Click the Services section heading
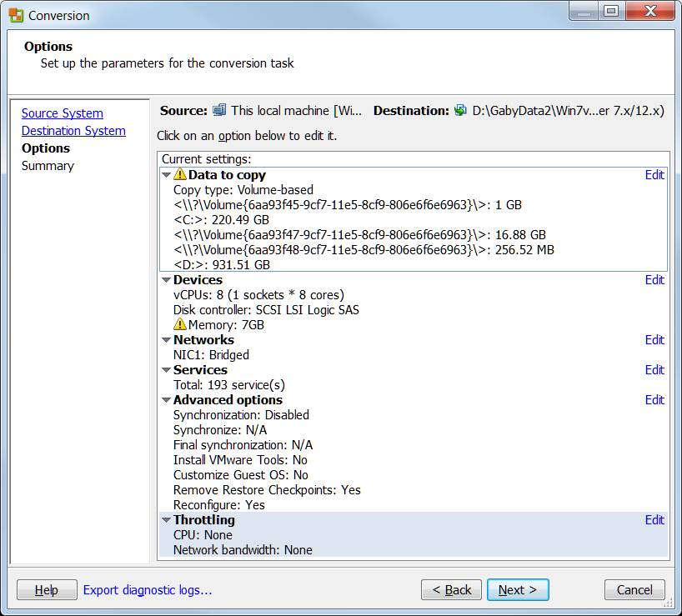The height and width of the screenshot is (616, 682). 200,370
